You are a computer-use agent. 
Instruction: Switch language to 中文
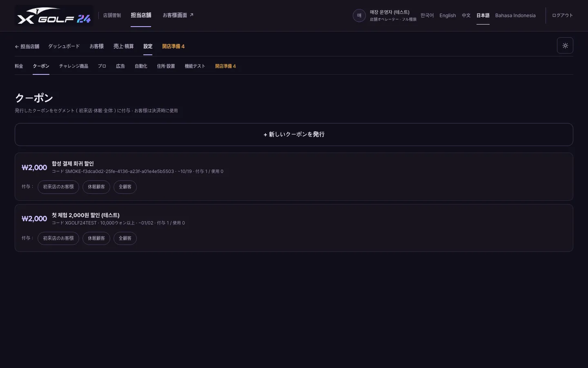[466, 16]
